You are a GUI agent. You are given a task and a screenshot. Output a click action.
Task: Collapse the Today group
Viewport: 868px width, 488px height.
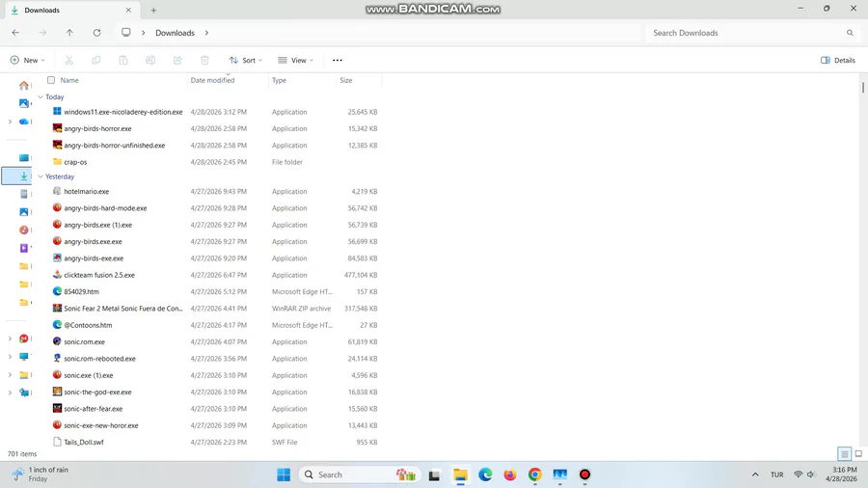coord(41,96)
